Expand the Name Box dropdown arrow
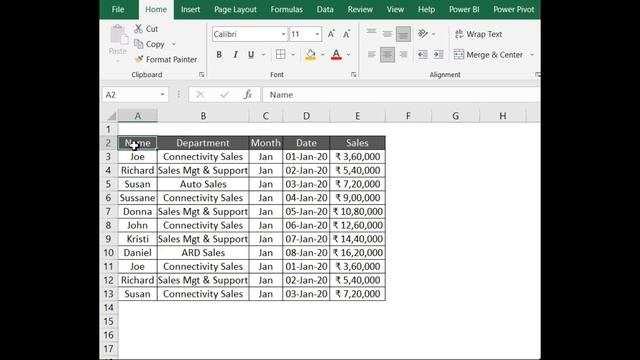 click(162, 95)
